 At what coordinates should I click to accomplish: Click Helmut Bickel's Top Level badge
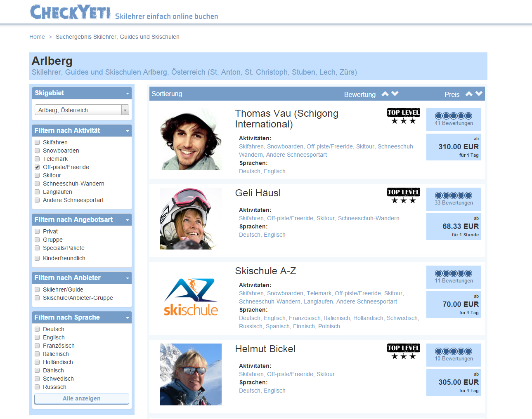point(403,352)
